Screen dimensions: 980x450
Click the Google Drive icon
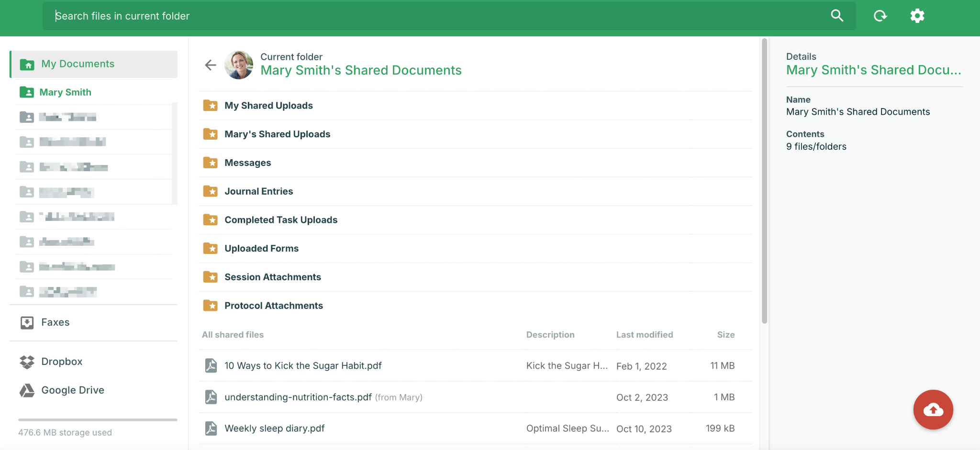coord(27,391)
